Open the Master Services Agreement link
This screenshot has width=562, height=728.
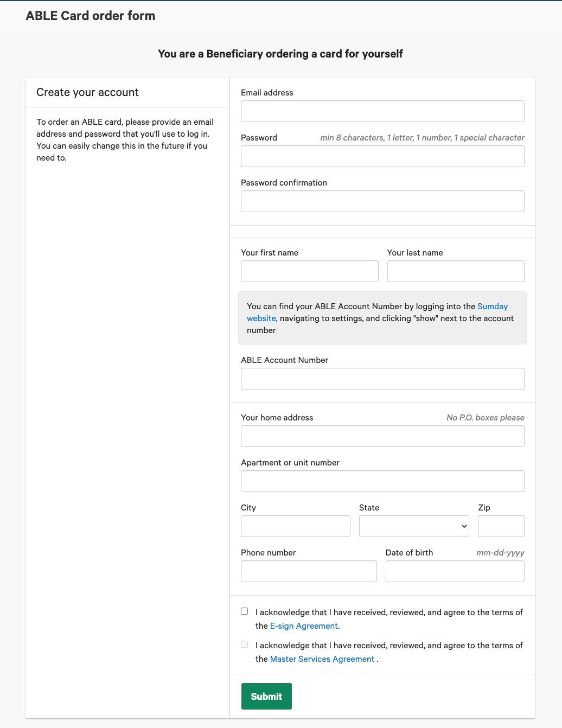[x=322, y=659]
